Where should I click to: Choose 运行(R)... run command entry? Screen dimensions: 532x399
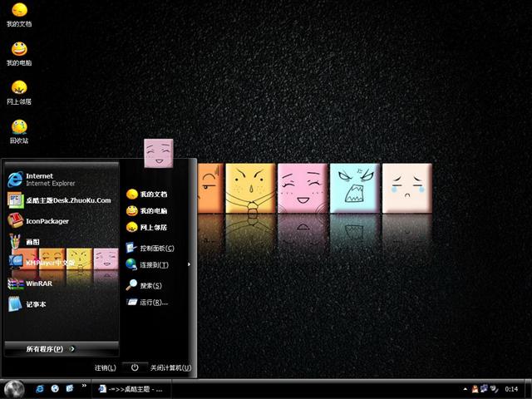(x=154, y=303)
